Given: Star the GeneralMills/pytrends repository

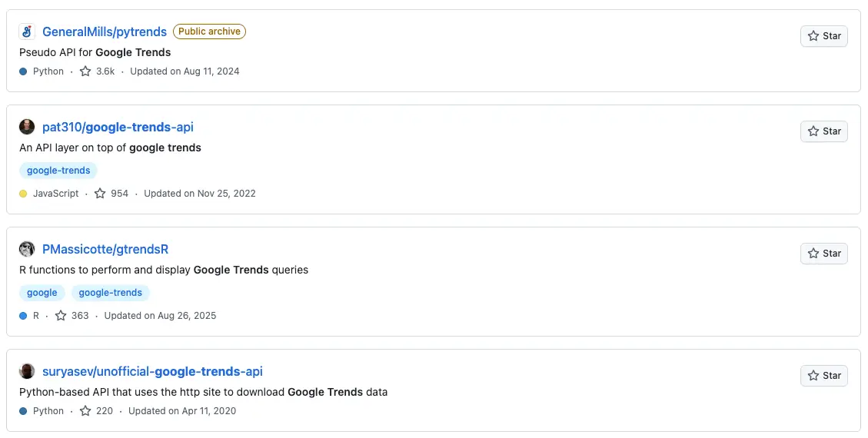Looking at the screenshot, I should tap(823, 36).
